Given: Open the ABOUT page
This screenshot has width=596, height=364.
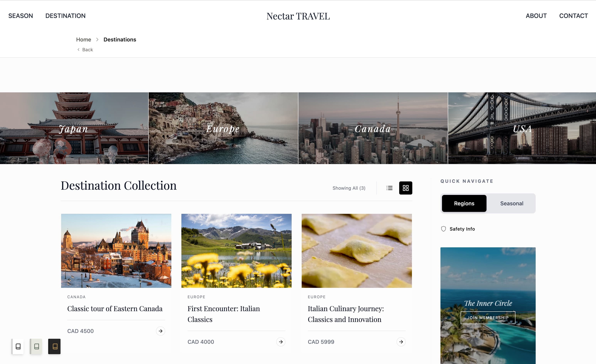Looking at the screenshot, I should pos(536,16).
